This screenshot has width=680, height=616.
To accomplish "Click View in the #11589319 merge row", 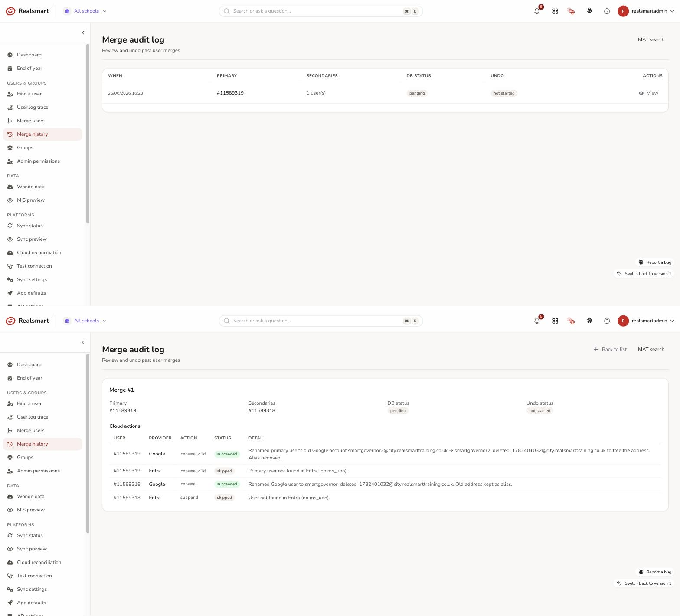I will pos(648,93).
